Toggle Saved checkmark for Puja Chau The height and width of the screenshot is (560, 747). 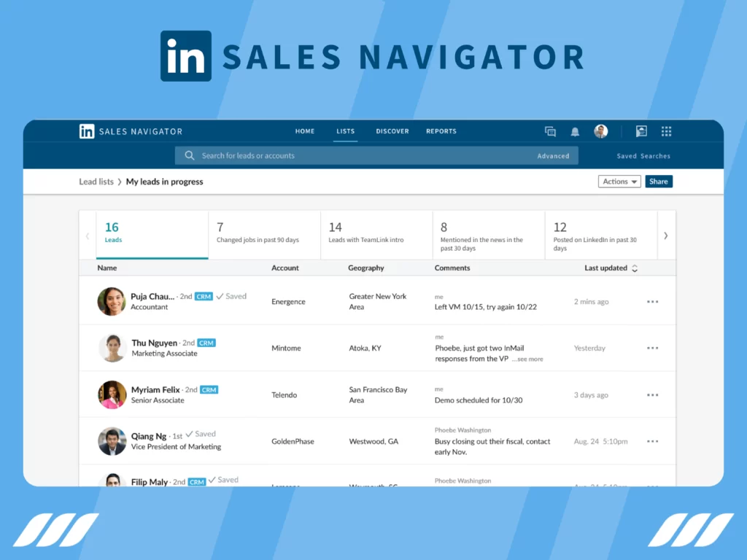[231, 296]
